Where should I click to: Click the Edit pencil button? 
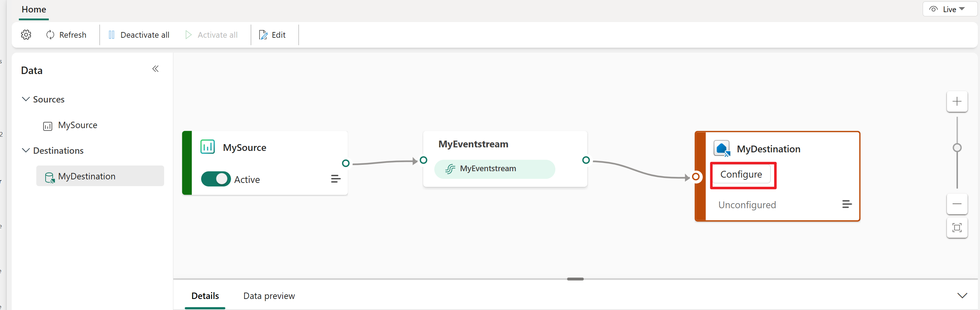272,35
